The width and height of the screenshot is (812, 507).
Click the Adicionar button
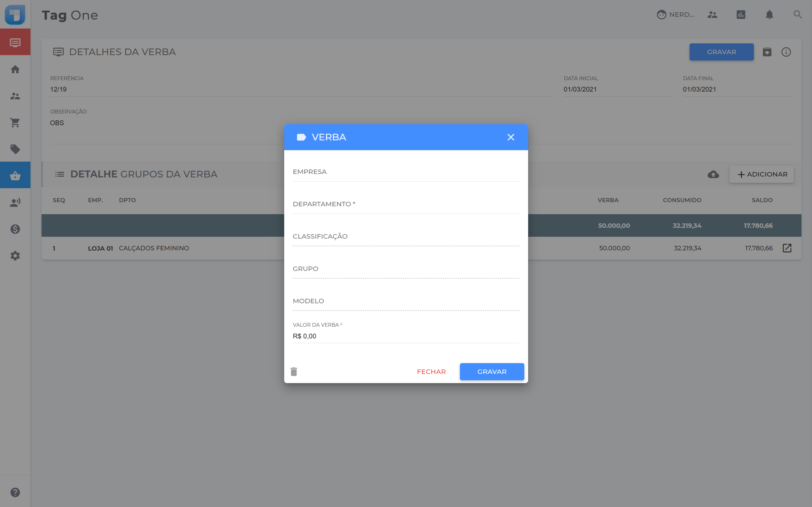(762, 174)
